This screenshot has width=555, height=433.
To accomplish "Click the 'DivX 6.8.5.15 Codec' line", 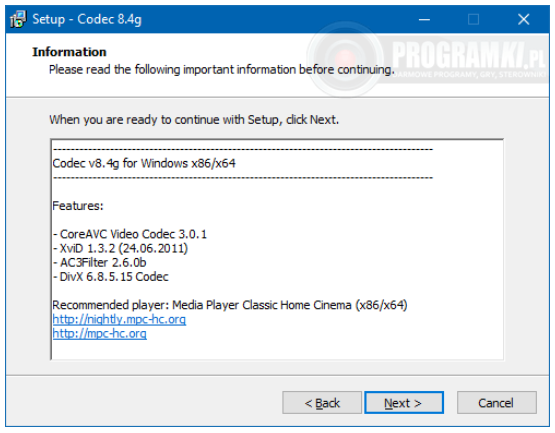I will point(111,277).
